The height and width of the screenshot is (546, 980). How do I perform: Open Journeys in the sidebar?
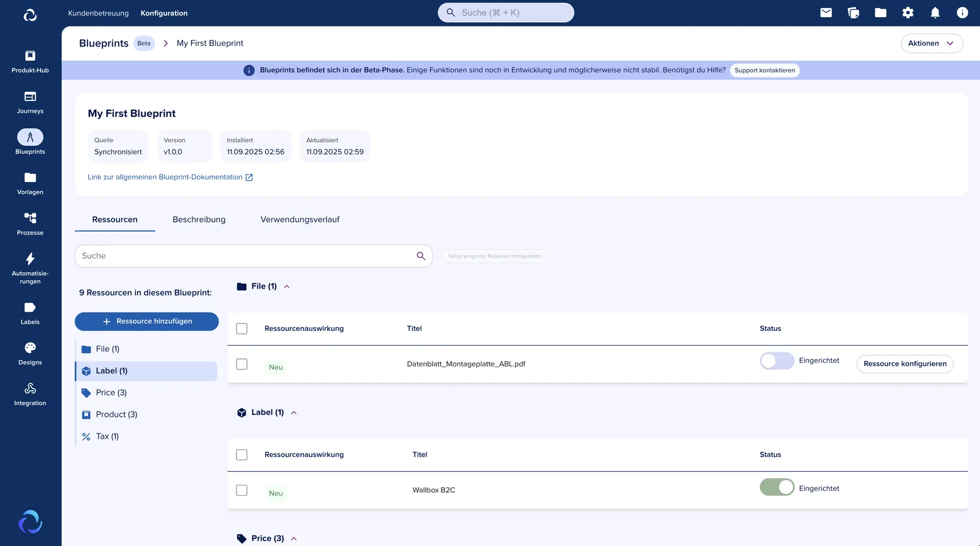point(30,102)
